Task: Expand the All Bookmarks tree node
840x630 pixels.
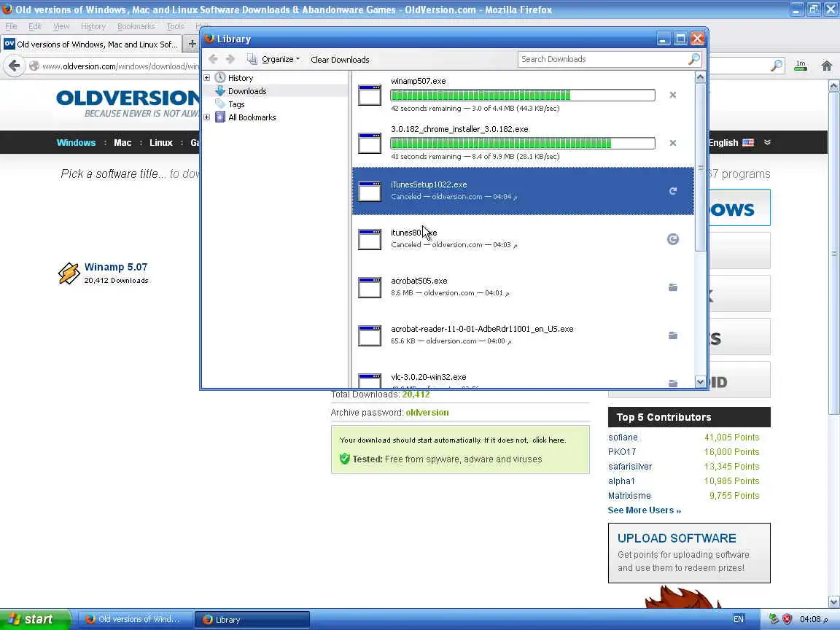Action: 207,117
